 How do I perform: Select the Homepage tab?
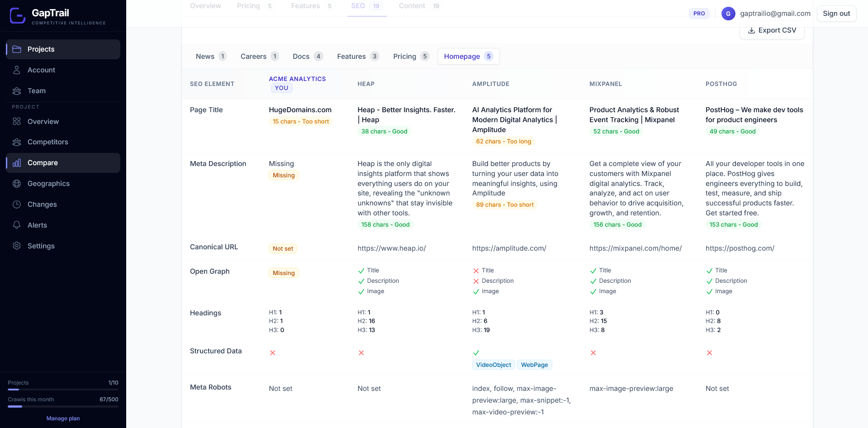tap(469, 57)
